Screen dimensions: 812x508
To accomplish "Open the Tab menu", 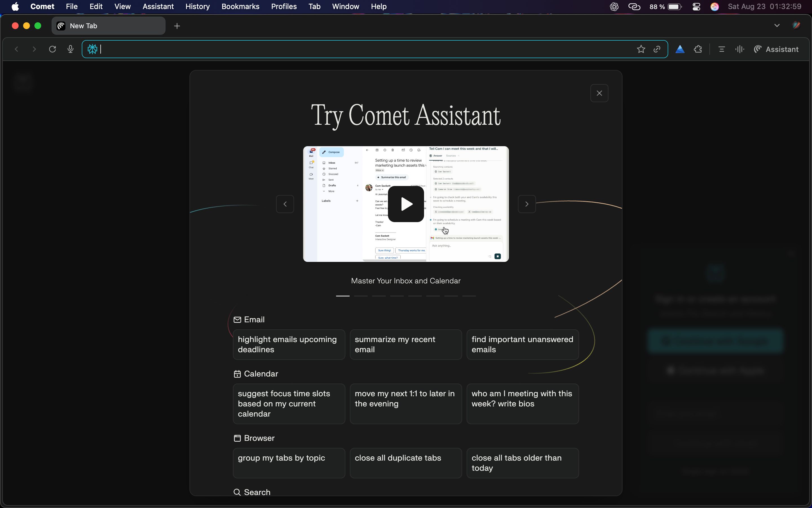I will coord(314,6).
